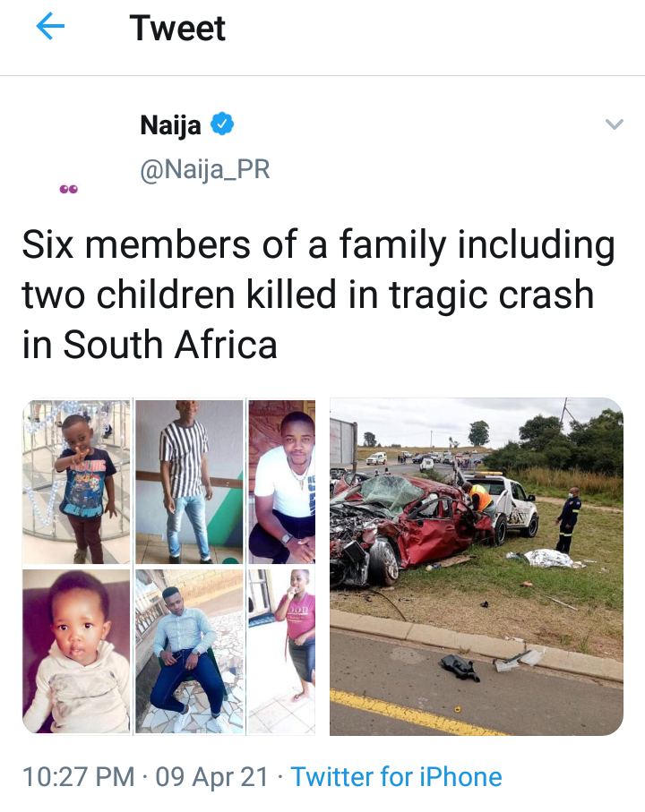Open collage photo of boy in blue shirt
Viewport: 645px width, 812px height.
[77, 481]
